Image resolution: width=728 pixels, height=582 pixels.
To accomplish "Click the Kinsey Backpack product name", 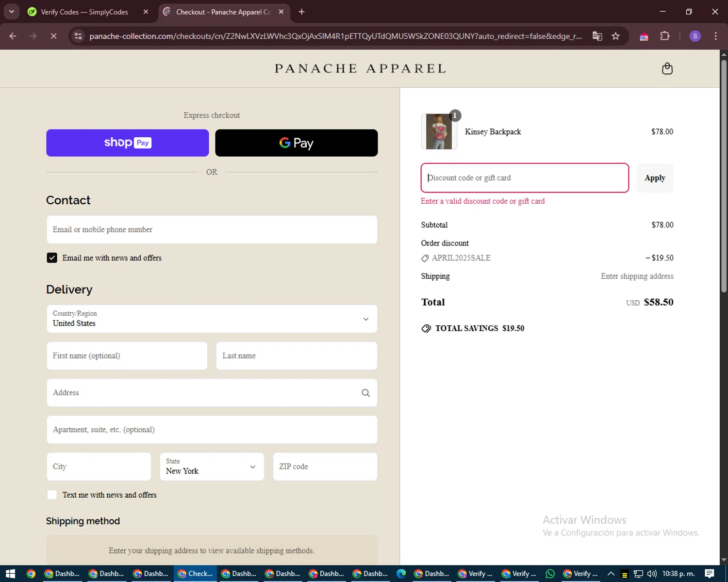I will (493, 132).
